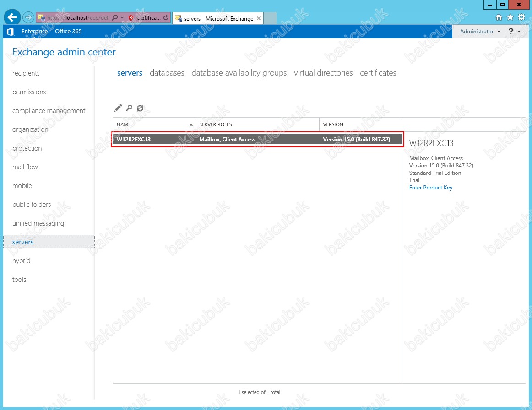Open mail flow in the left navigation

[x=25, y=167]
